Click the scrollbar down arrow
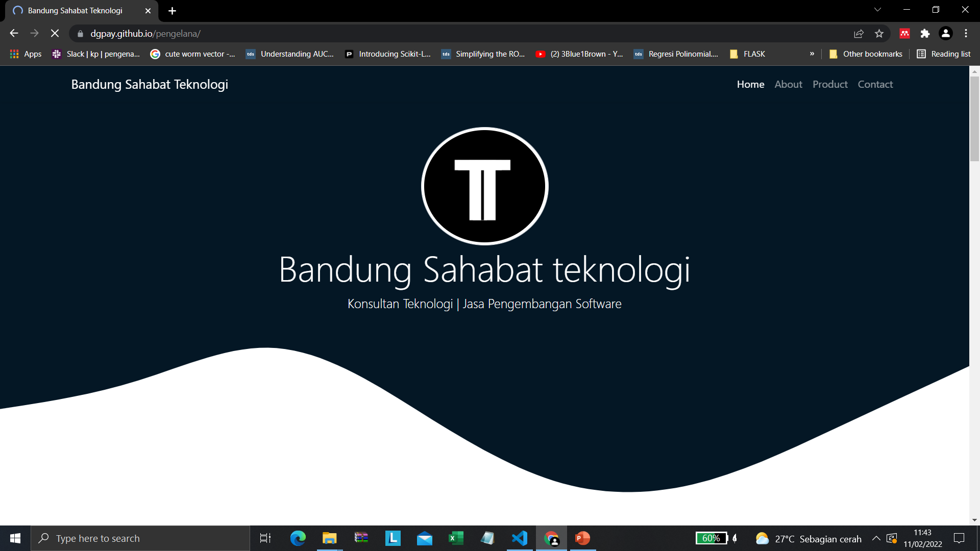This screenshot has width=980, height=551. (974, 520)
